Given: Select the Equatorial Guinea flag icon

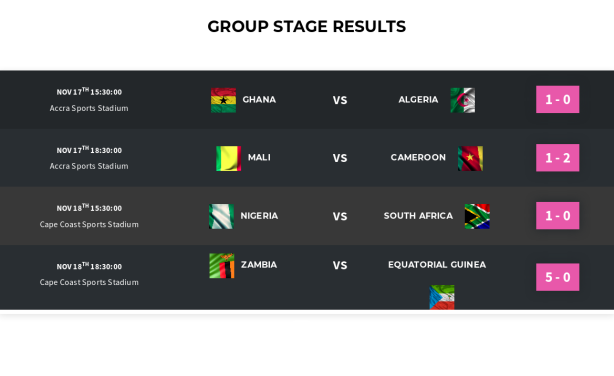Looking at the screenshot, I should point(442,297).
